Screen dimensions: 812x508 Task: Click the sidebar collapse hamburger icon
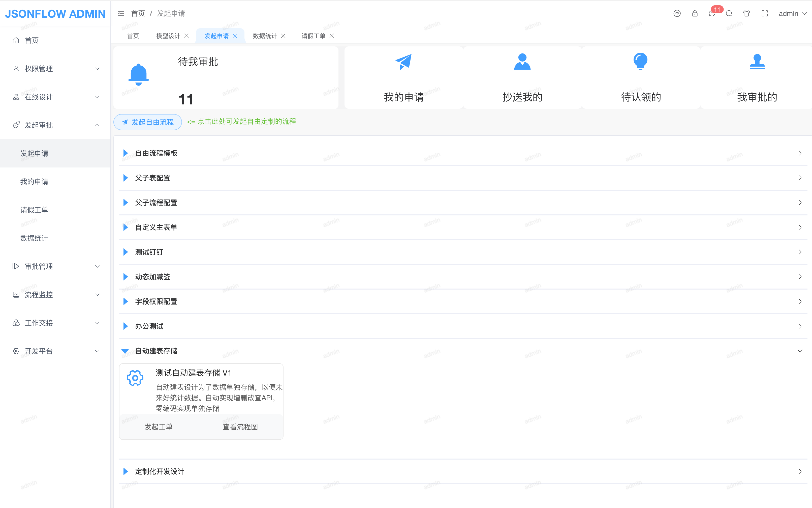click(x=121, y=13)
